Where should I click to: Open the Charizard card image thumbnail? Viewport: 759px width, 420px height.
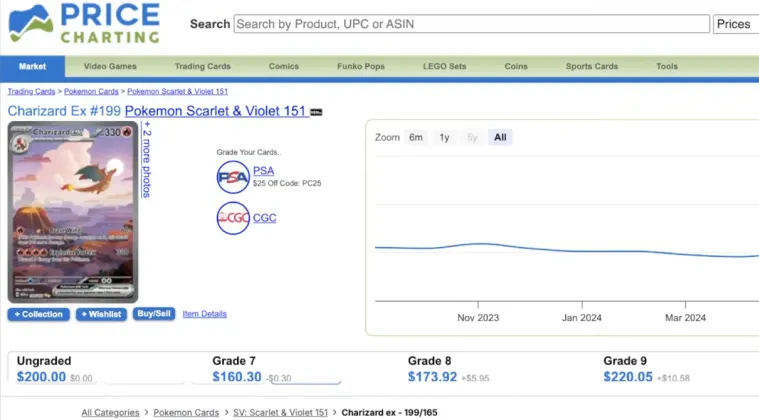pos(73,211)
